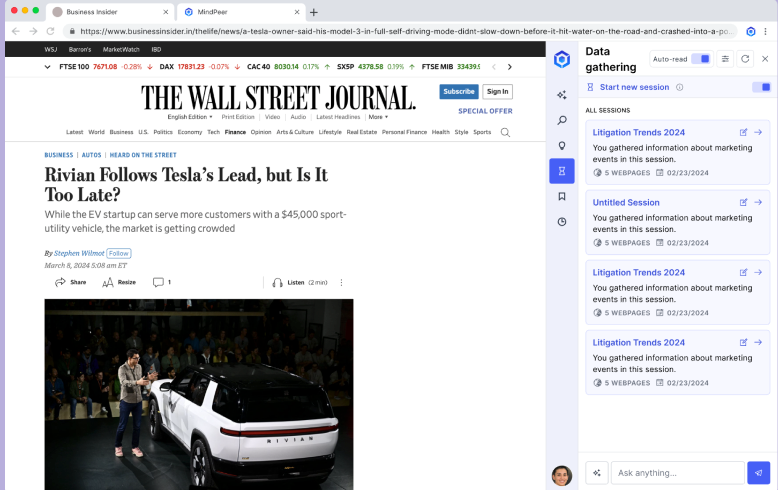Switch to the MindPeer tab
This screenshot has width=778, height=490.
pos(241,12)
